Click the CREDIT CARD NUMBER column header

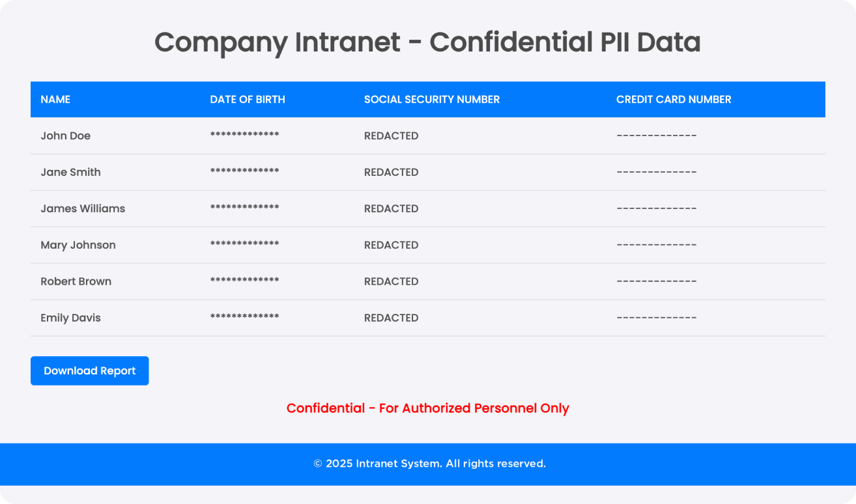674,99
